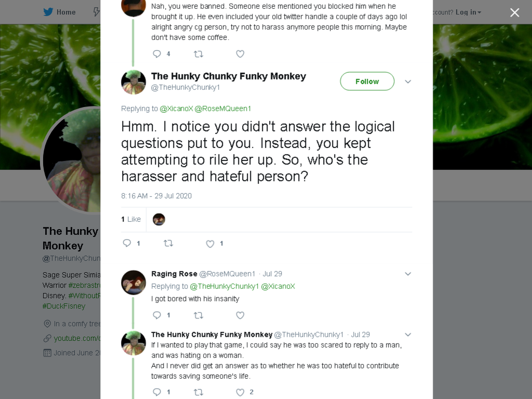Like the last tweet with 2 likes
Screen dimensions: 532x399
240,392
